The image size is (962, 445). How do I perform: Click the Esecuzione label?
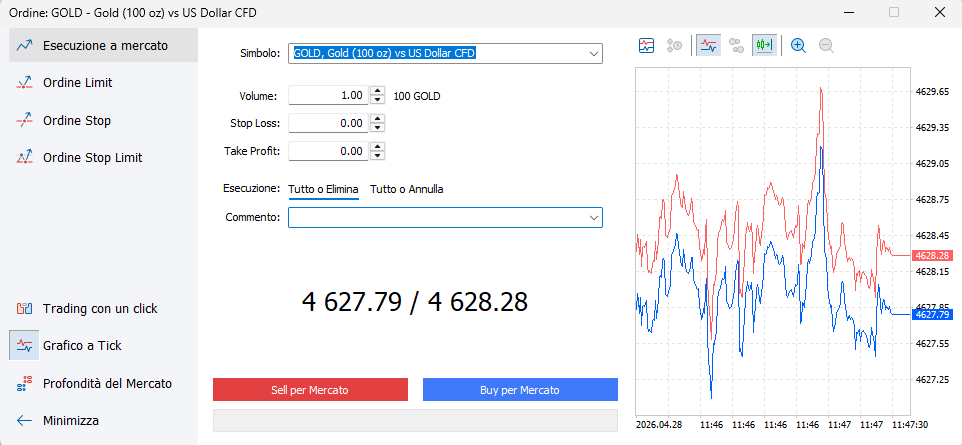click(252, 188)
